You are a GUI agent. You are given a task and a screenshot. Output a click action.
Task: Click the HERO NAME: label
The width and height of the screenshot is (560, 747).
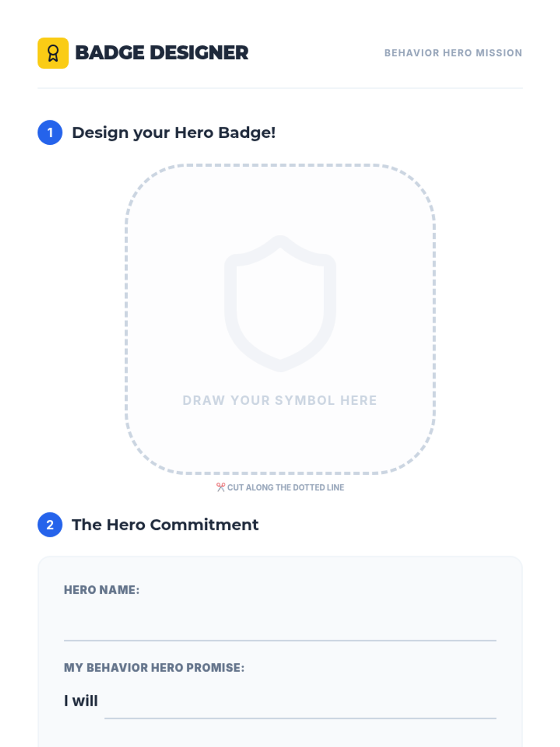coord(102,590)
